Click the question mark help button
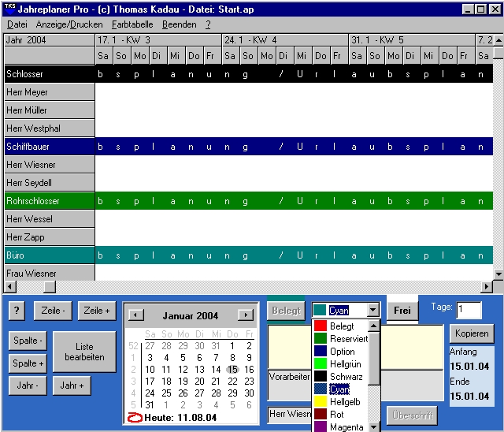The width and height of the screenshot is (504, 432). coord(17,311)
